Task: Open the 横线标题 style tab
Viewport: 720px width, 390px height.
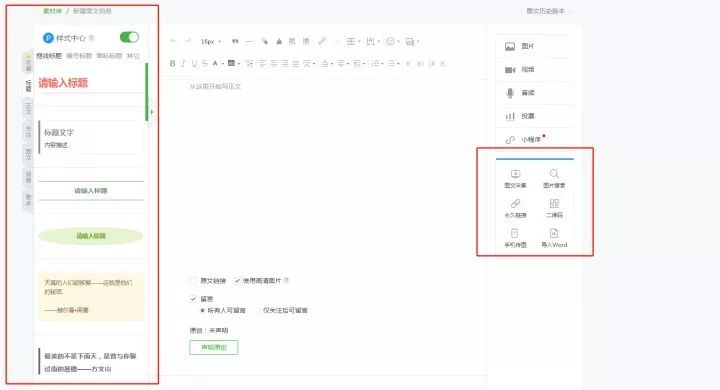Action: pos(49,56)
